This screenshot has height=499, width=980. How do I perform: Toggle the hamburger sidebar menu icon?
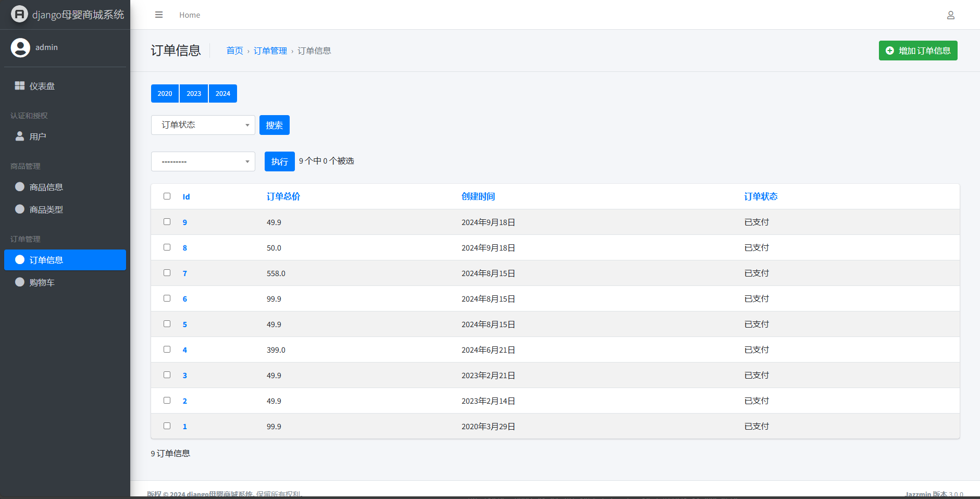click(x=159, y=15)
